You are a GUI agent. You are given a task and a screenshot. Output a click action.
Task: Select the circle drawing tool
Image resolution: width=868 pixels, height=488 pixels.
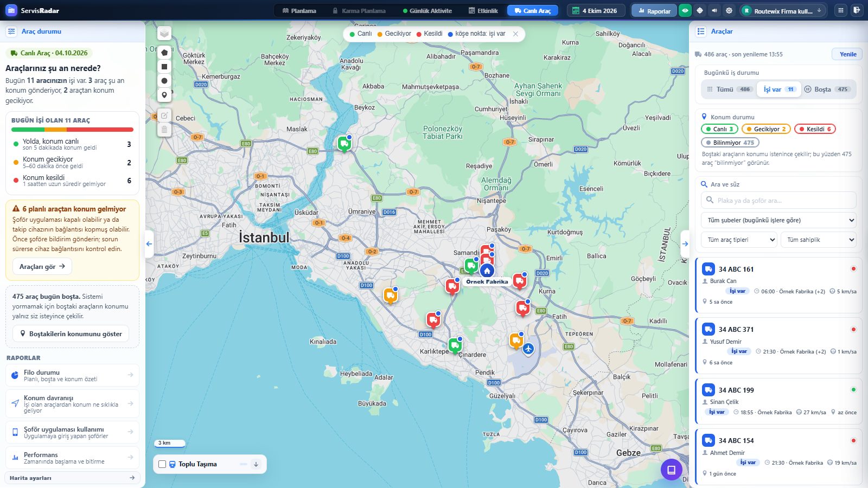(x=164, y=81)
